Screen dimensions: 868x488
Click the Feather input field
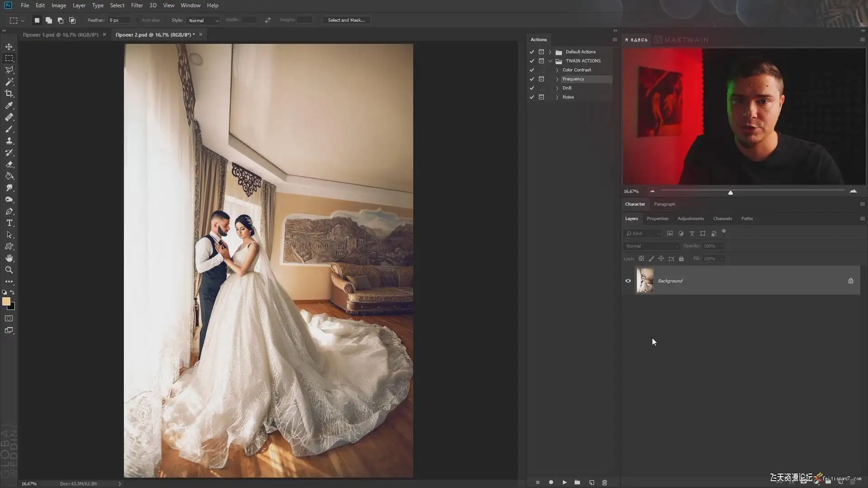(119, 20)
